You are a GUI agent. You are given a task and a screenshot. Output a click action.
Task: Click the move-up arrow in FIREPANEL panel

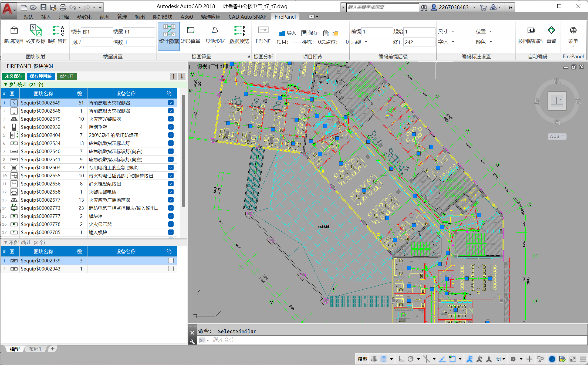click(x=174, y=76)
